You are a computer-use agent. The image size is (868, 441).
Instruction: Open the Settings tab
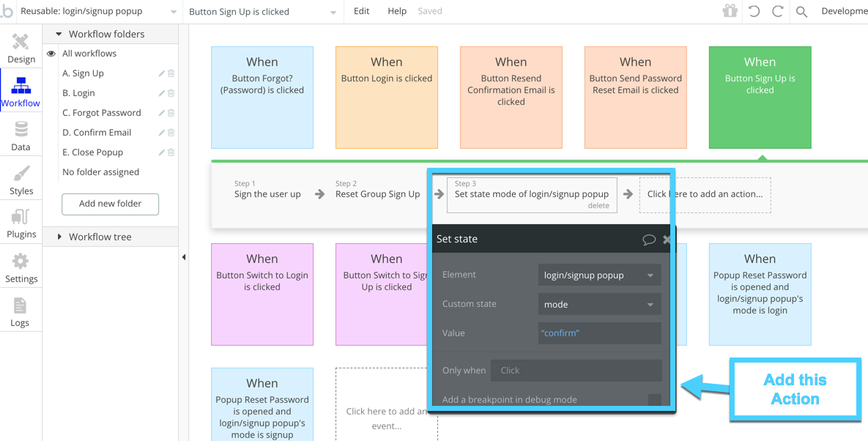(x=21, y=267)
